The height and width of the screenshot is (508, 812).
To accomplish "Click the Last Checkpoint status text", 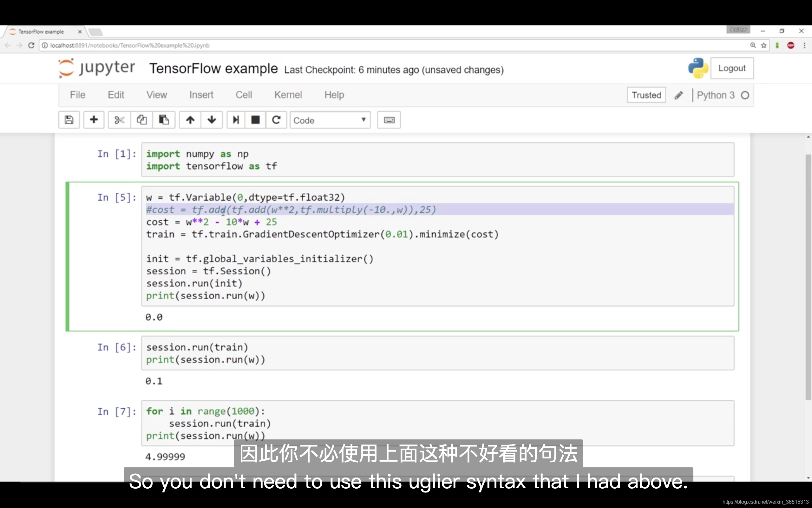I will point(394,70).
